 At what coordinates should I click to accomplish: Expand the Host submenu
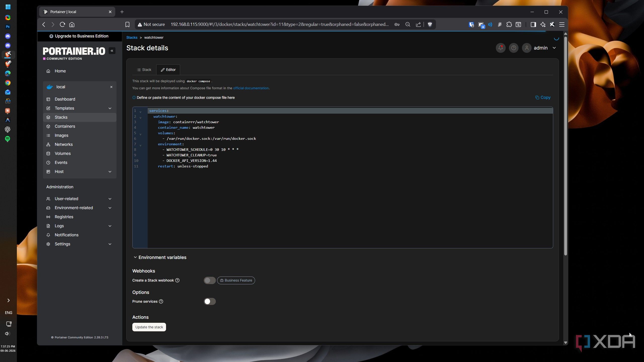pyautogui.click(x=110, y=172)
